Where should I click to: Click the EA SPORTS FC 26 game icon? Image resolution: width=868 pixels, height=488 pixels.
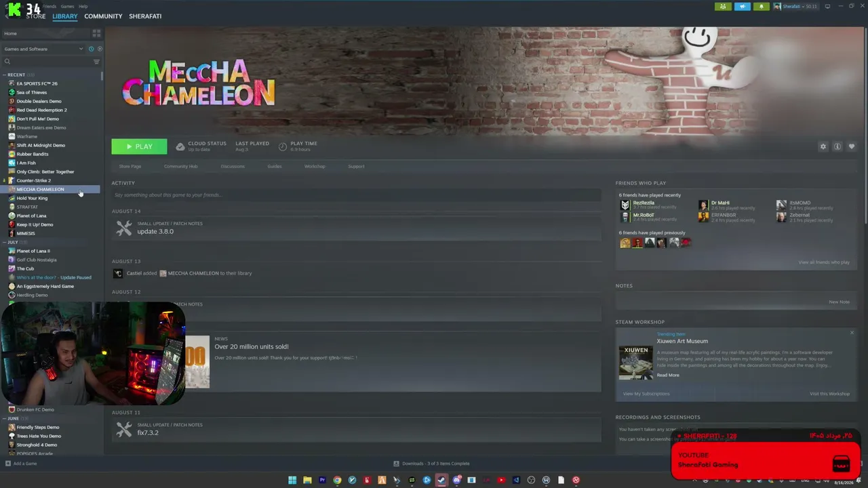click(12, 83)
